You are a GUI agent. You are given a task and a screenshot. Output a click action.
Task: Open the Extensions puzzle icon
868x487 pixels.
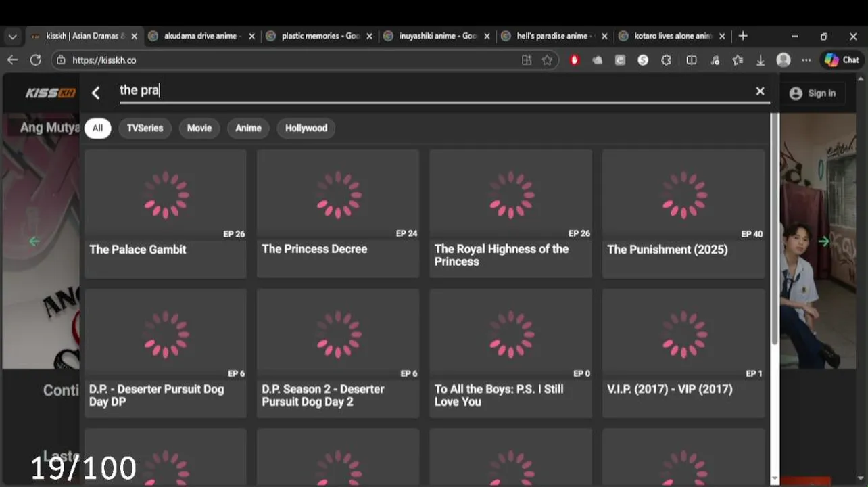tap(666, 60)
